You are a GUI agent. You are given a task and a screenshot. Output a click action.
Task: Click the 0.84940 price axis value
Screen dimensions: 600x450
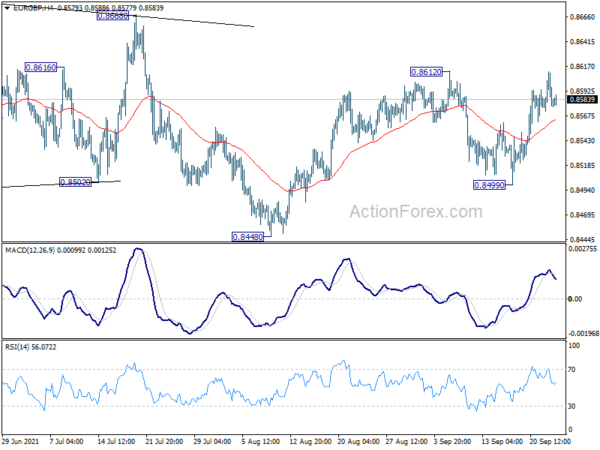click(x=582, y=190)
